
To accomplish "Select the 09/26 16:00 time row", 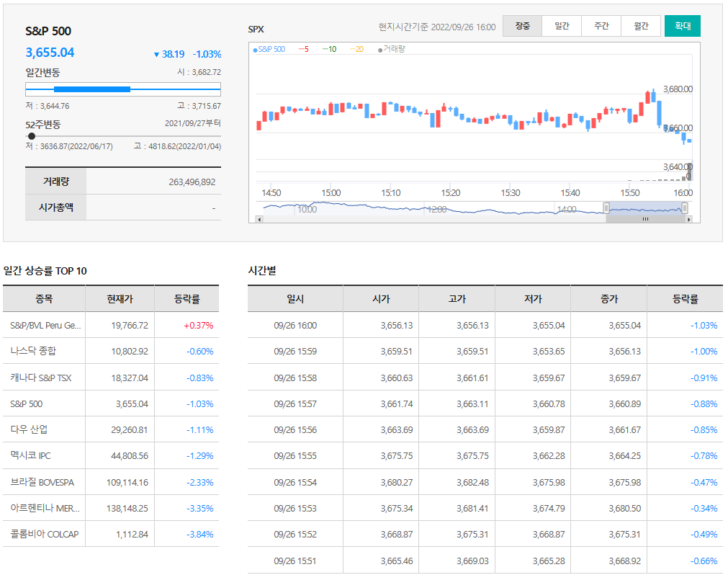I will (485, 325).
